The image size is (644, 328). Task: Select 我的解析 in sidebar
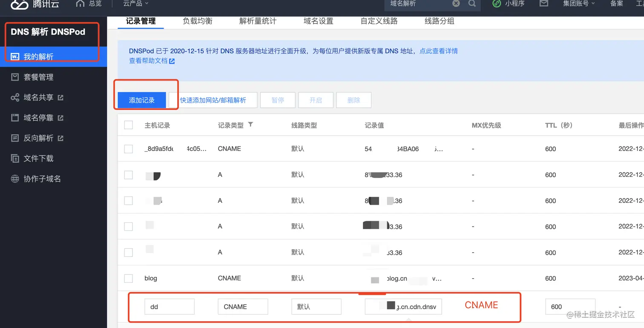coord(53,57)
